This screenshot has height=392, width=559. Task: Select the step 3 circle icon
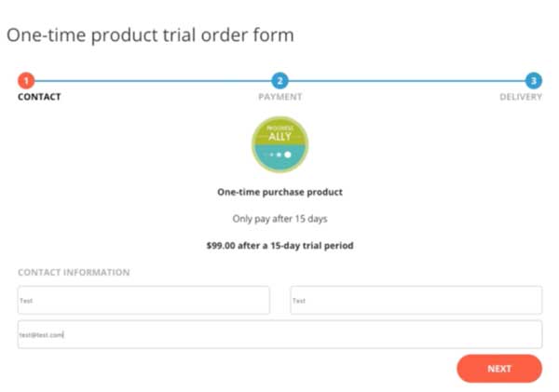533,80
